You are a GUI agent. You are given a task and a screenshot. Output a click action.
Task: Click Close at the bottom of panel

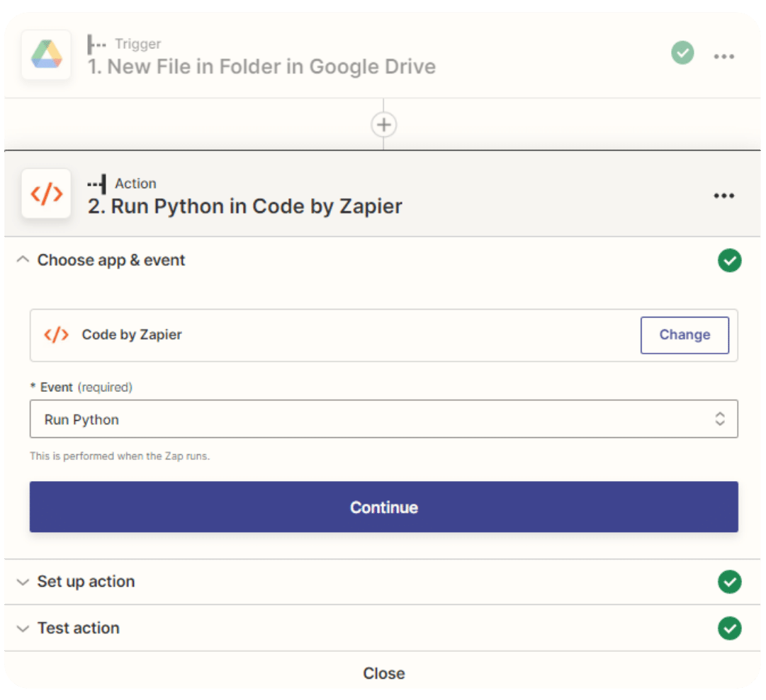click(x=383, y=673)
